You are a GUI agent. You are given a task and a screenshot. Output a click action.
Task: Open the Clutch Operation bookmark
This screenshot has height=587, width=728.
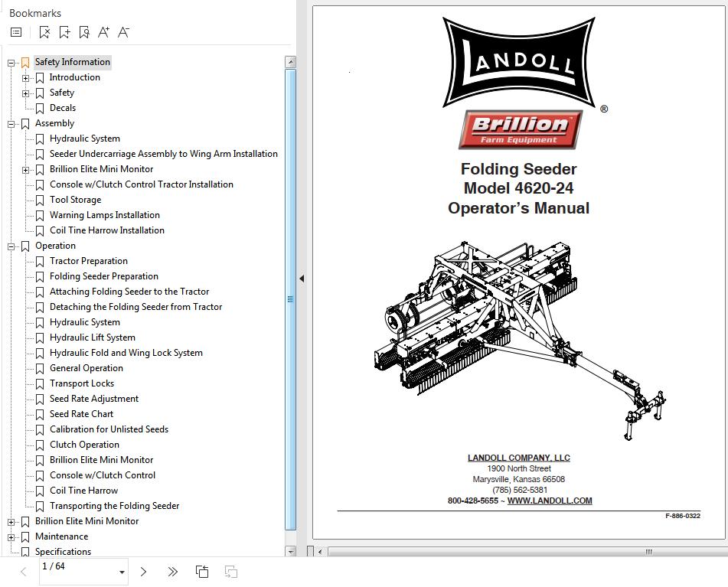pyautogui.click(x=84, y=445)
